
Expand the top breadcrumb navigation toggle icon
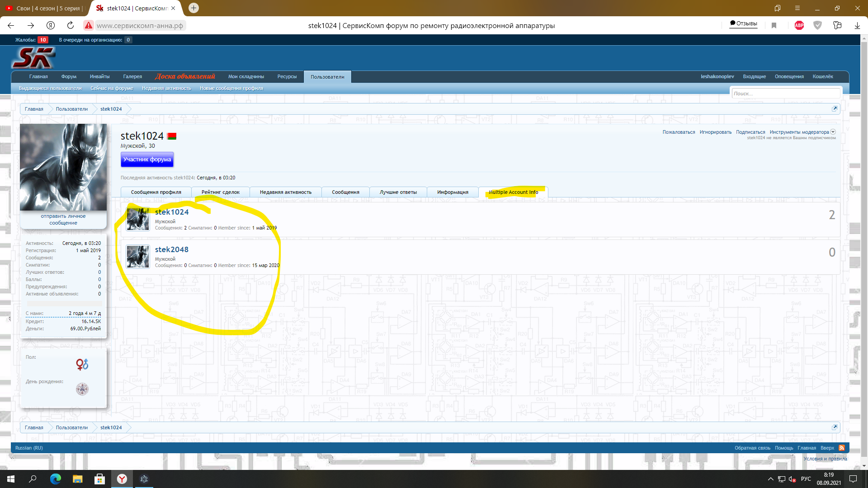pos(835,108)
